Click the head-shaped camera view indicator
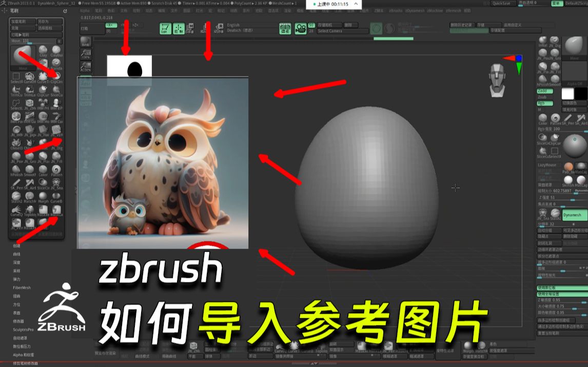 497,80
